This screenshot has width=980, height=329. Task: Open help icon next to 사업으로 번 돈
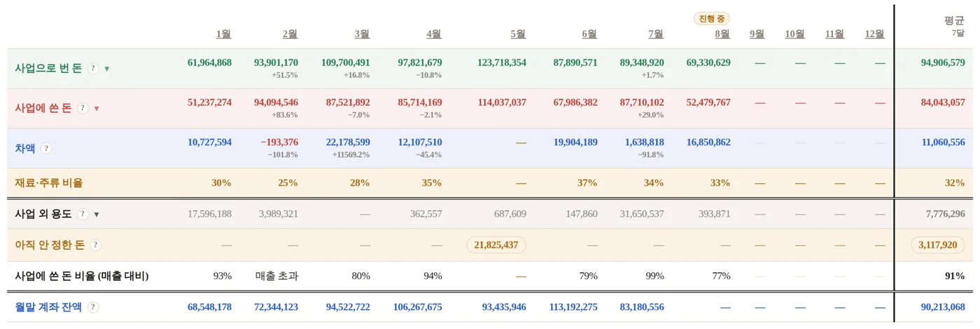click(93, 69)
